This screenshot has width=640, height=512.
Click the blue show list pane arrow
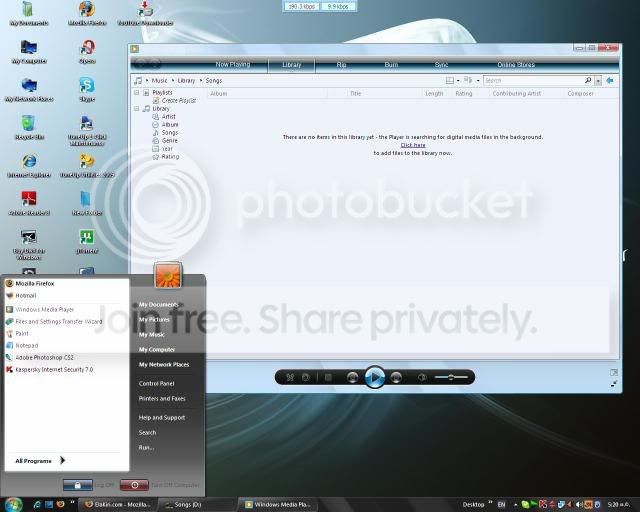[610, 80]
